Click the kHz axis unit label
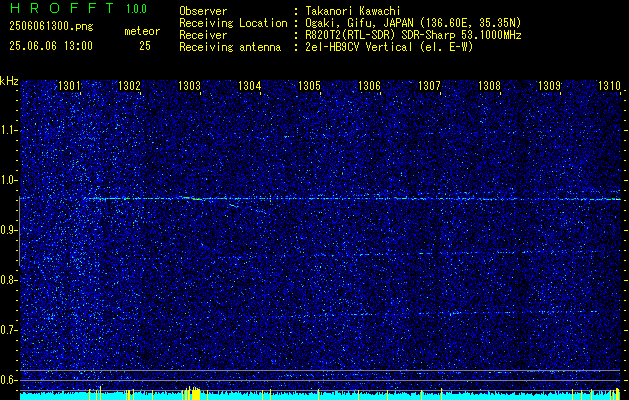This screenshot has width=629, height=400. tap(9, 81)
